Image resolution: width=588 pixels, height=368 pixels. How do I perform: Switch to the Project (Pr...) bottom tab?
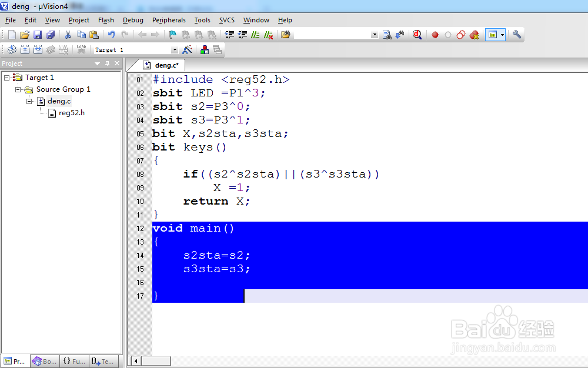15,362
